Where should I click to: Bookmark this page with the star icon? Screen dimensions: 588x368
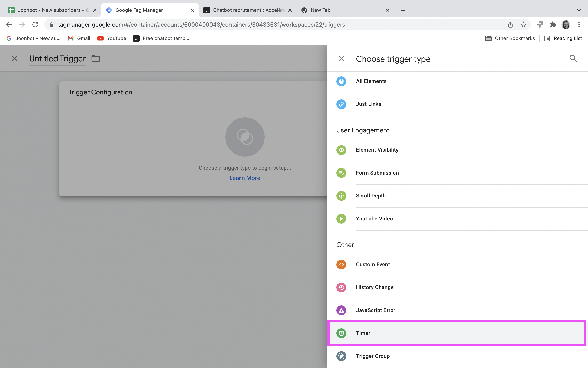[x=523, y=25]
